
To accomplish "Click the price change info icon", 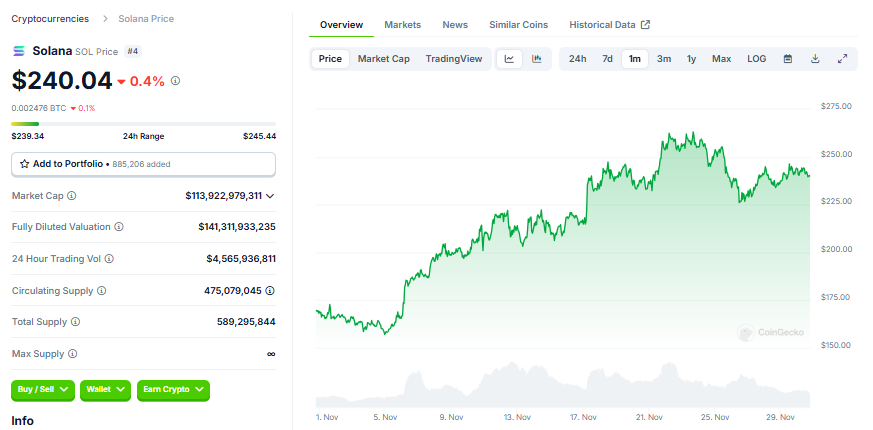I will click(175, 81).
